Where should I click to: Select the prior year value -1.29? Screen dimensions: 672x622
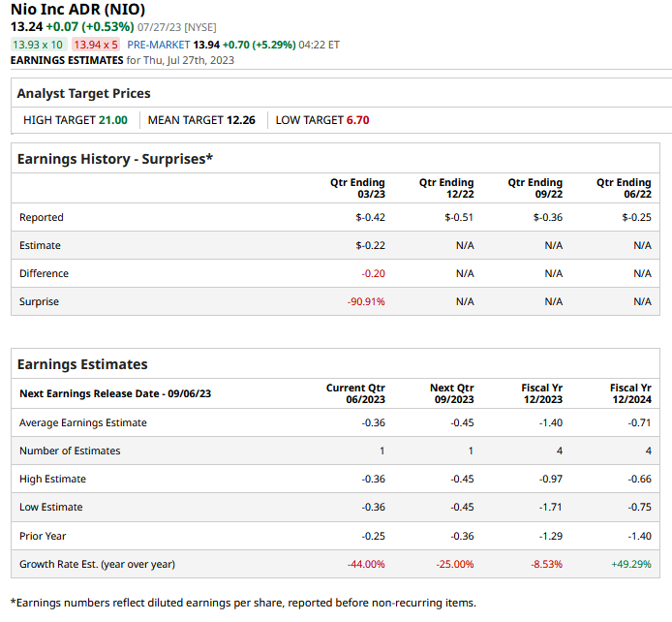[x=551, y=536]
